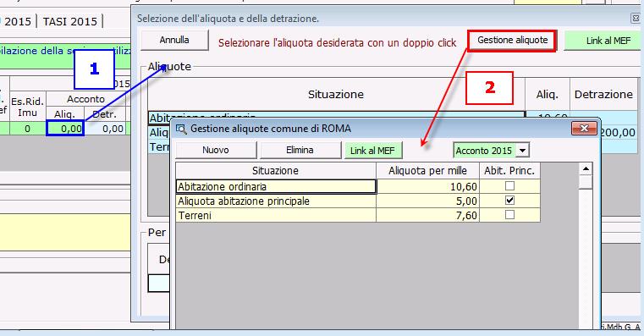This screenshot has width=644, height=336.
Task: Click the Elimina button
Action: (x=300, y=151)
